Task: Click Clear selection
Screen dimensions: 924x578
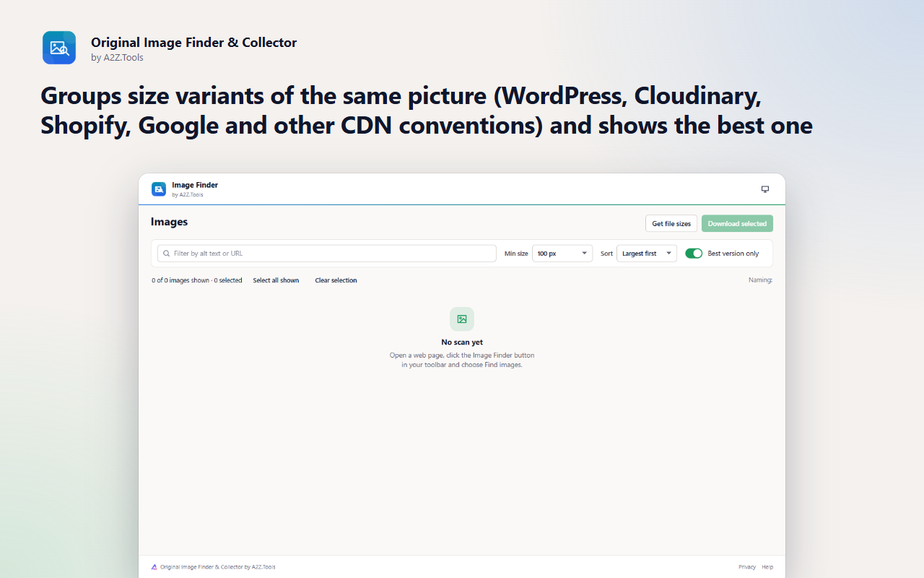Action: coord(336,280)
